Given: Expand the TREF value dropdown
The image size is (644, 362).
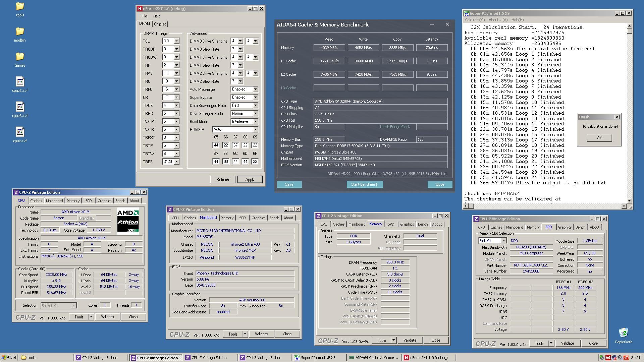Looking at the screenshot, I should click(176, 162).
